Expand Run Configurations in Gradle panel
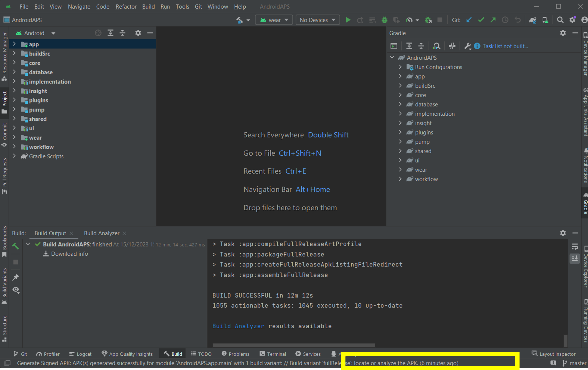This screenshot has width=588, height=370. pyautogui.click(x=400, y=67)
